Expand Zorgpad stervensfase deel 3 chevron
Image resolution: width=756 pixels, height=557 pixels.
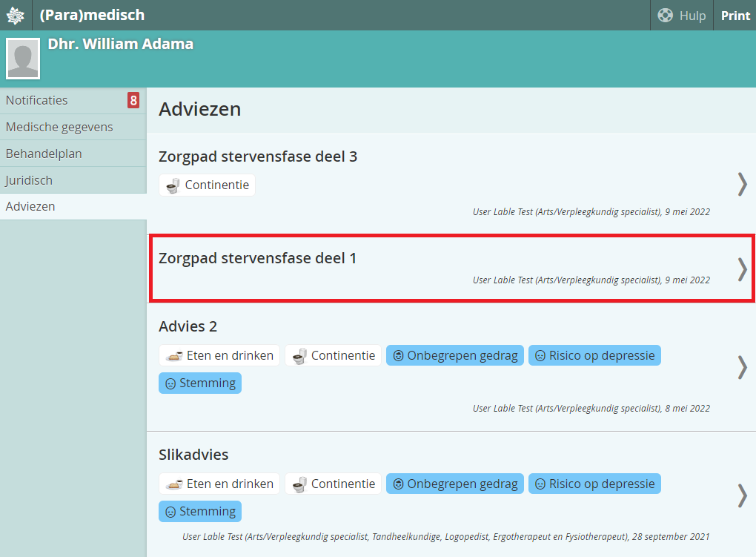742,184
